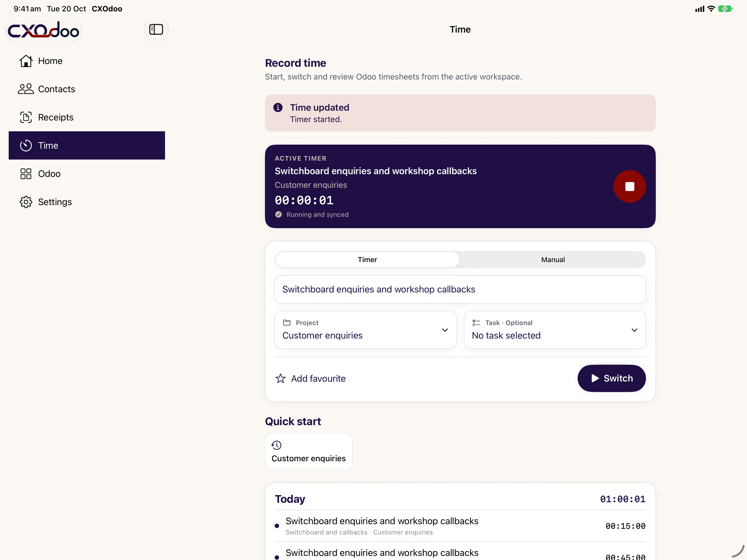This screenshot has width=747, height=560.
Task: Select Time in the sidebar
Action: (87, 145)
